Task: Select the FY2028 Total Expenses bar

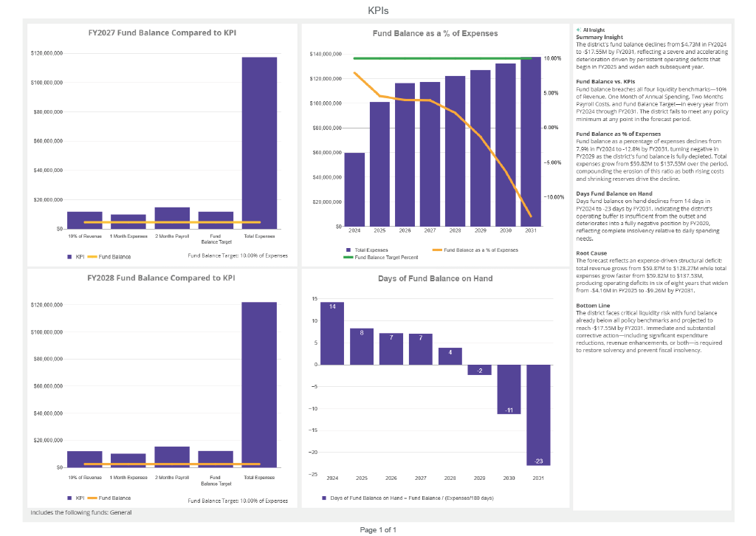Action: point(259,385)
